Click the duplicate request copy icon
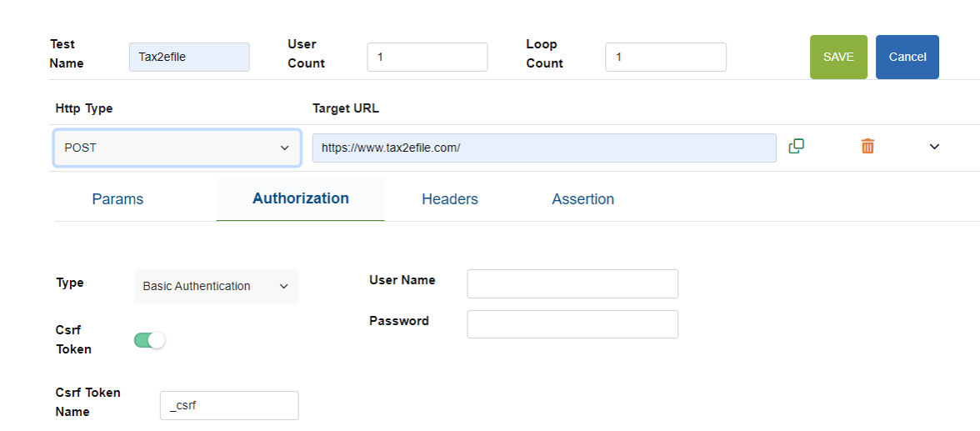The width and height of the screenshot is (980, 431). (x=796, y=147)
